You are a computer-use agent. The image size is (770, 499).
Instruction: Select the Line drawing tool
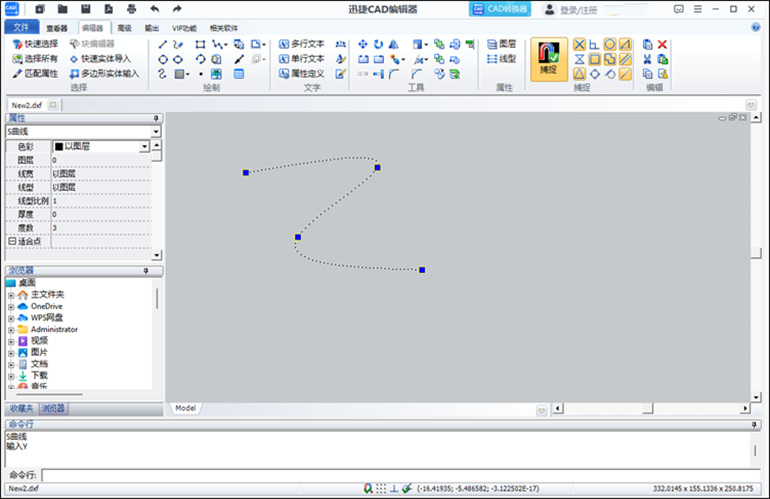(163, 45)
